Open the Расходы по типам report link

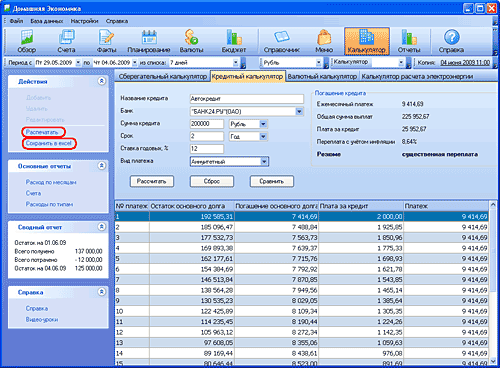click(49, 204)
